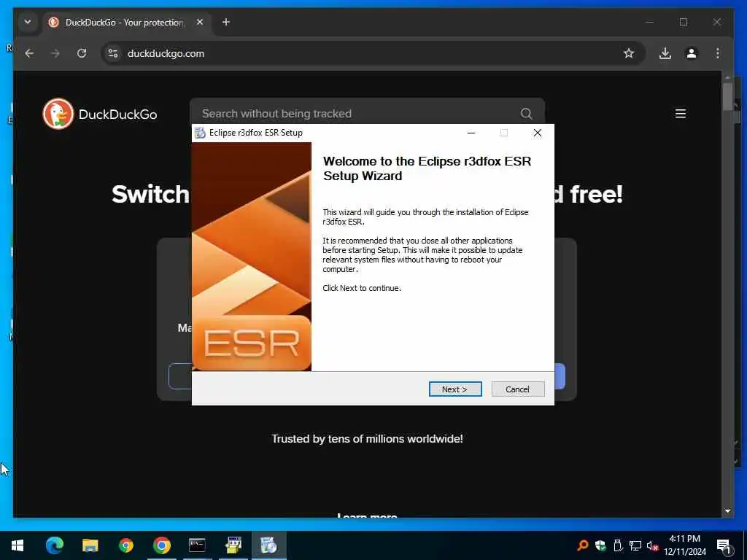Open DuckDuckGo hamburger menu

tap(681, 113)
